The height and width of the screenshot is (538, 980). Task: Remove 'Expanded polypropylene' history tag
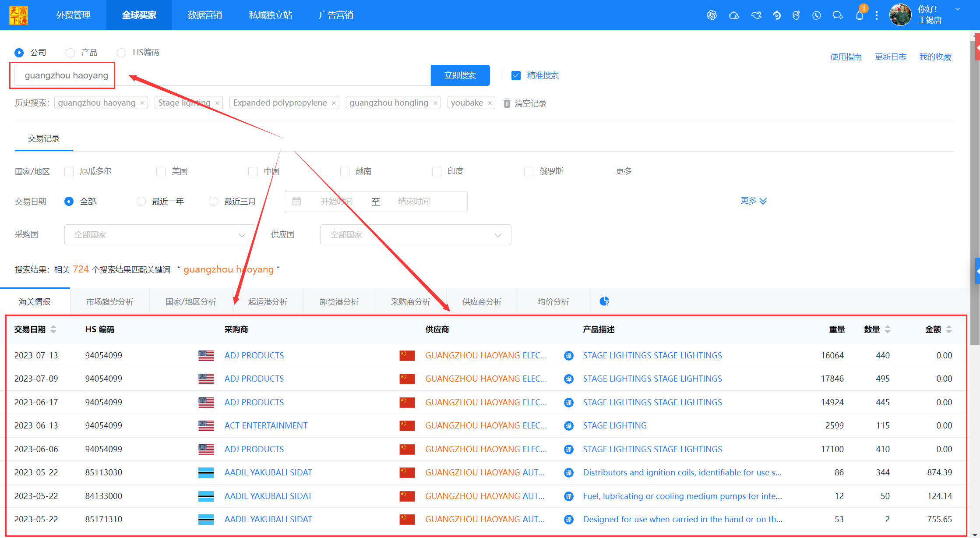click(334, 103)
